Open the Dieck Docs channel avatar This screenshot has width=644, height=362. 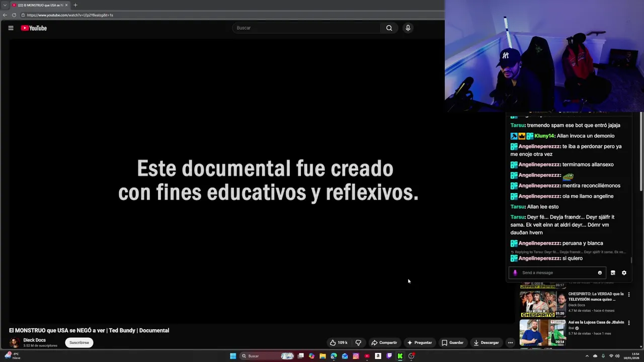click(x=15, y=343)
